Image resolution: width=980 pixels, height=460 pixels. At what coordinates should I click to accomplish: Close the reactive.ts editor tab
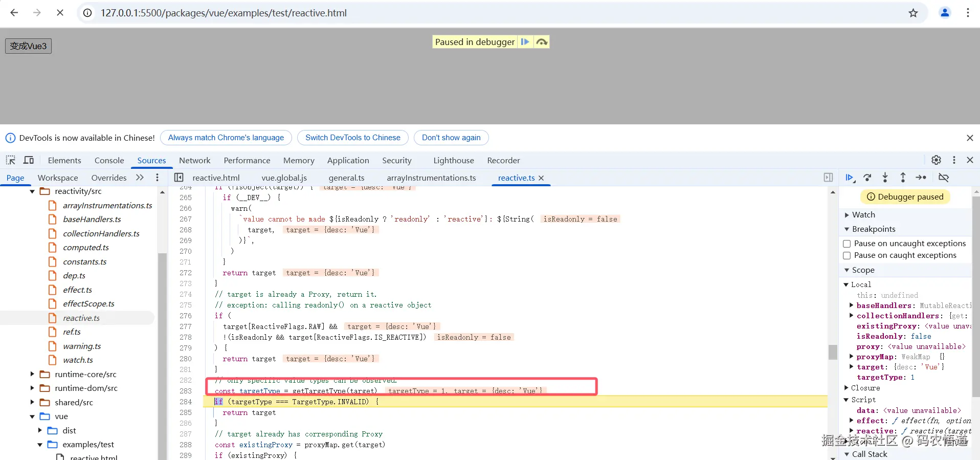coord(541,178)
